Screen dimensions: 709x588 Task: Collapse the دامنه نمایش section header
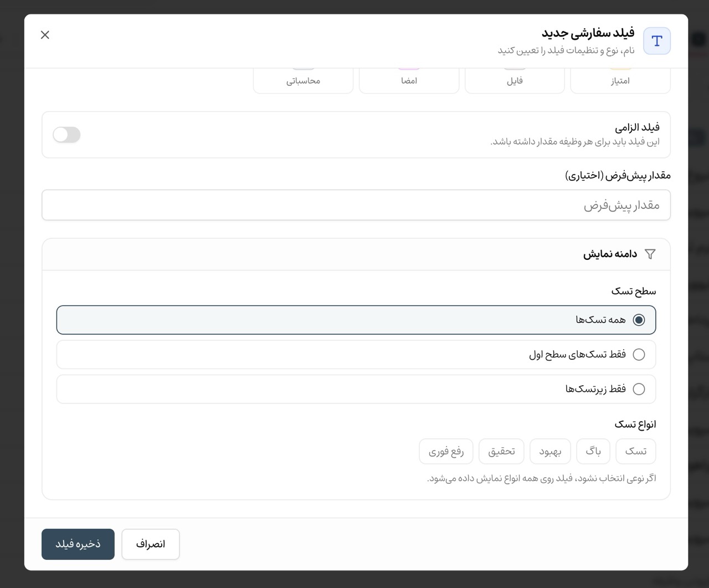356,254
